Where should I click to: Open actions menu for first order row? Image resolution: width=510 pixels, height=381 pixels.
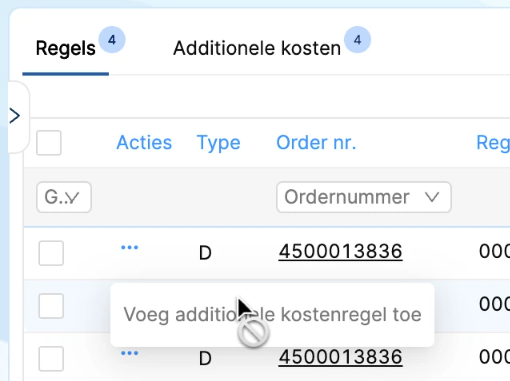pos(129,247)
